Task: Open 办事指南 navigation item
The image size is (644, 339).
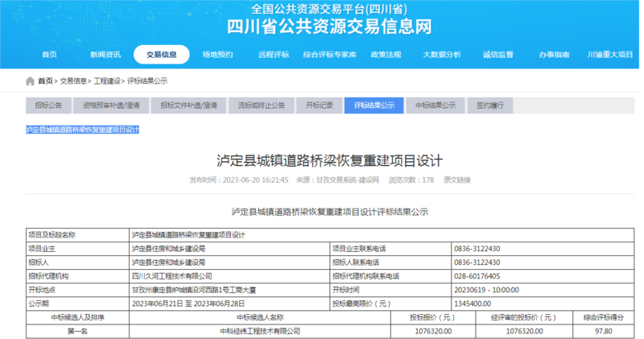Action: point(554,55)
